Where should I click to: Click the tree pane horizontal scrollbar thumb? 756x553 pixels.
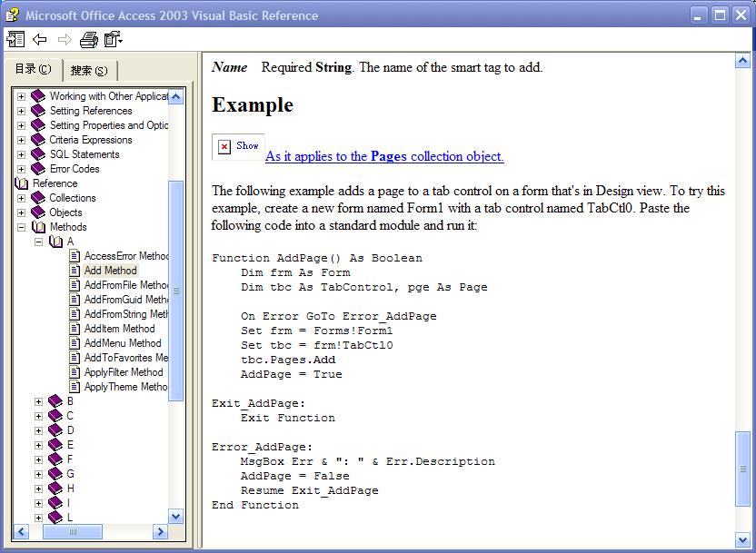(73, 532)
